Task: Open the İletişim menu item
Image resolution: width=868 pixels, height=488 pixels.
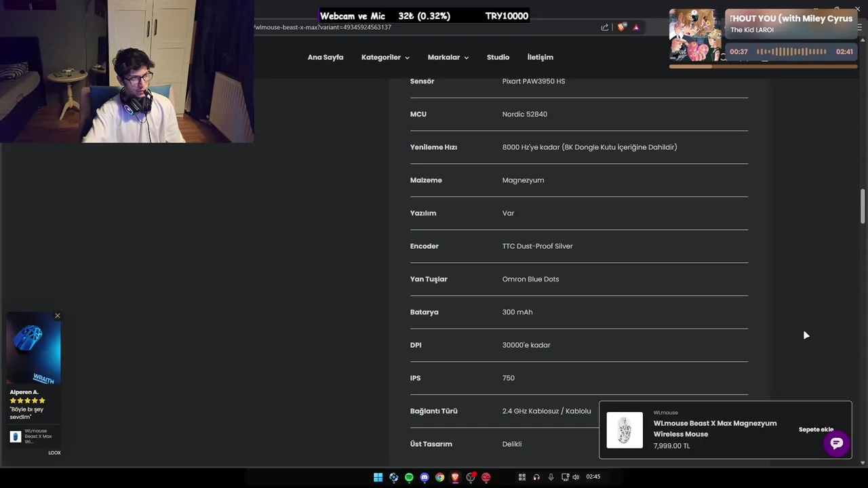Action: (x=540, y=57)
